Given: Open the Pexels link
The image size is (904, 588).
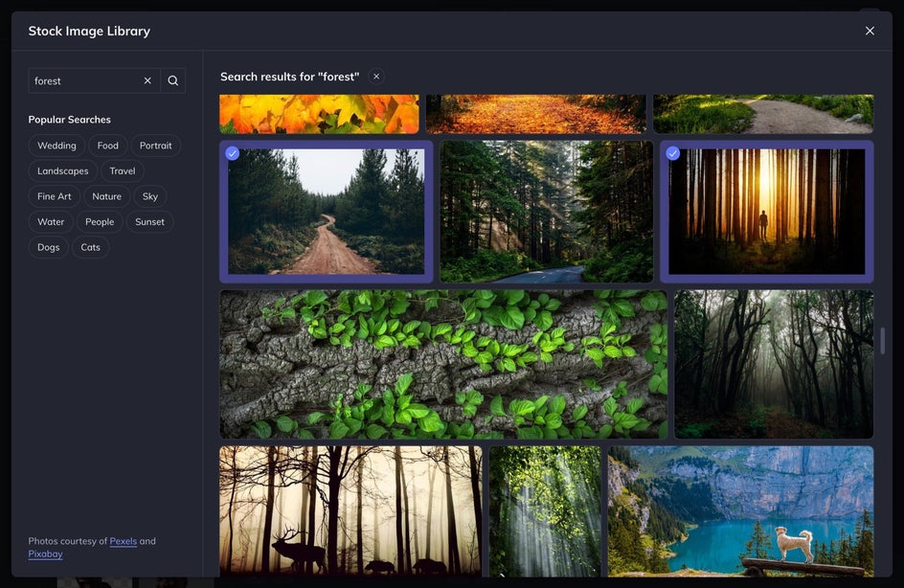Looking at the screenshot, I should [x=124, y=541].
